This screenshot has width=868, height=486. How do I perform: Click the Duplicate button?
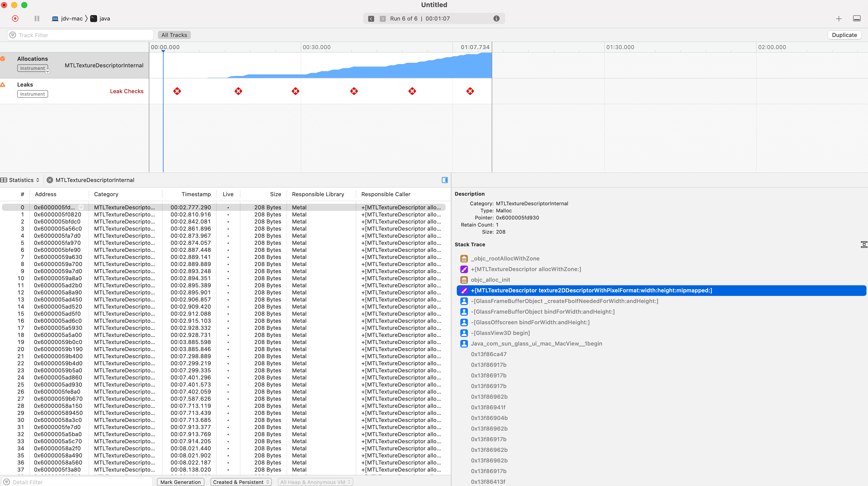(x=844, y=35)
